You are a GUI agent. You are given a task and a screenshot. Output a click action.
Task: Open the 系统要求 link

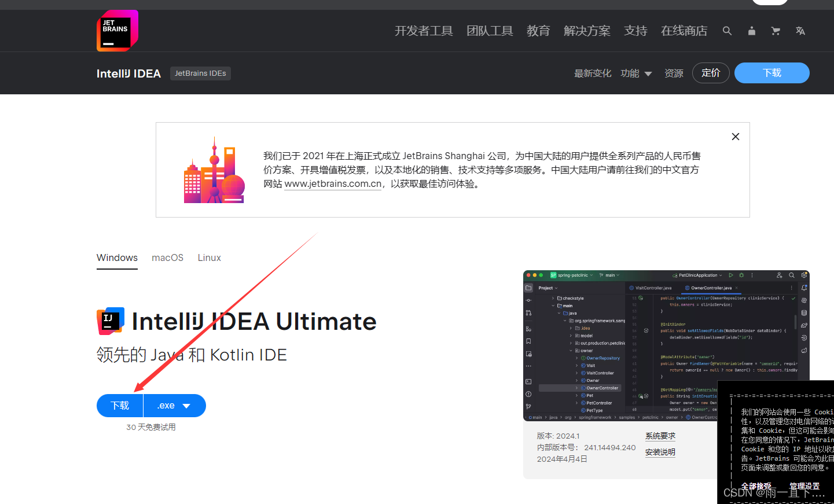[x=660, y=436]
